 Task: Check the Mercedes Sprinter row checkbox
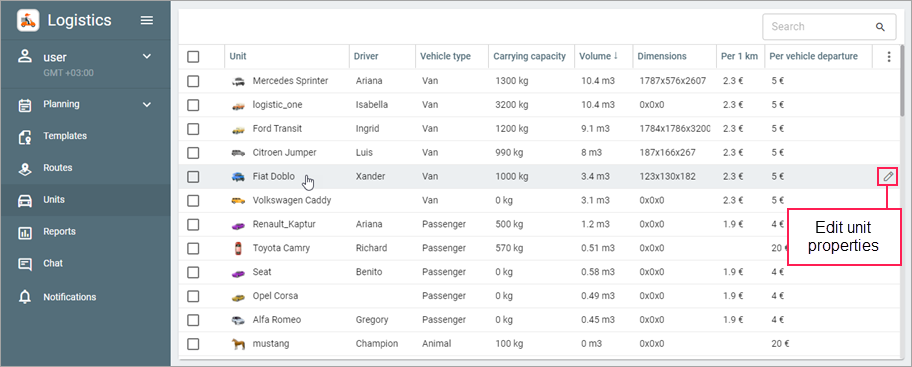coord(193,81)
